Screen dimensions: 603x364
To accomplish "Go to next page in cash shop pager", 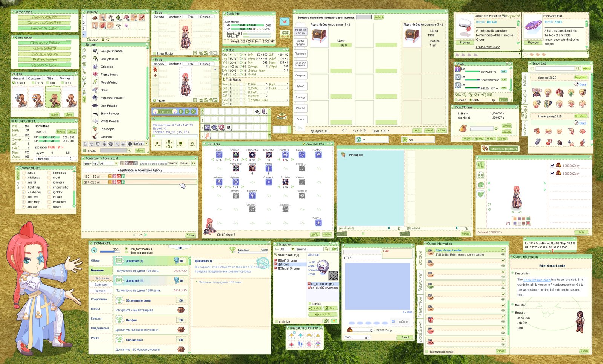I will click(x=361, y=131).
